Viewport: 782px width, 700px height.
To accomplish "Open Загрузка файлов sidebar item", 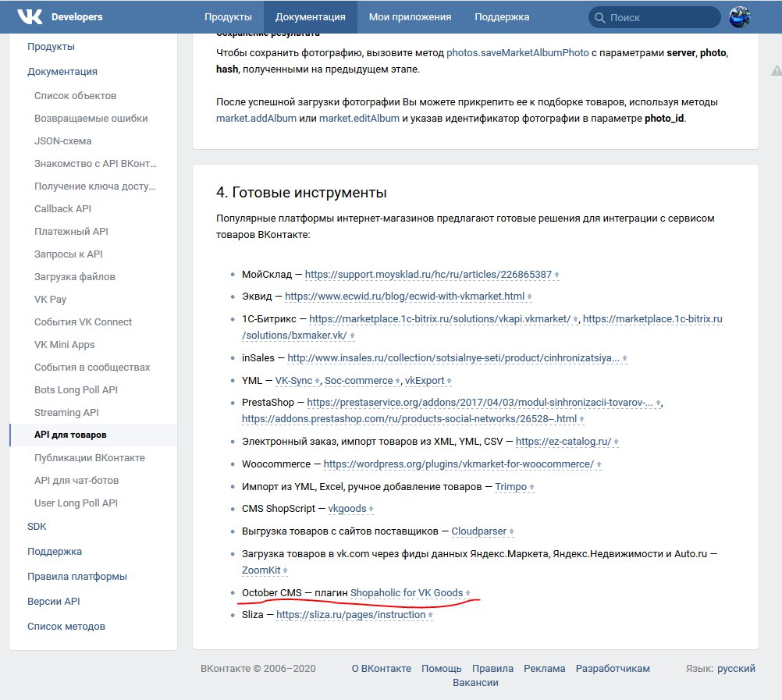I will pyautogui.click(x=75, y=276).
